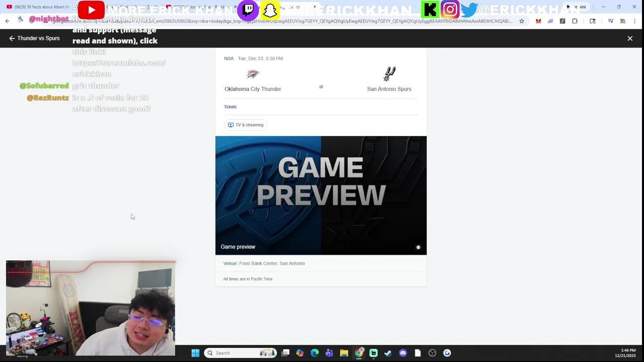Open the green Streamlabs taskbar icon
The height and width of the screenshot is (362, 644).
coord(373,353)
